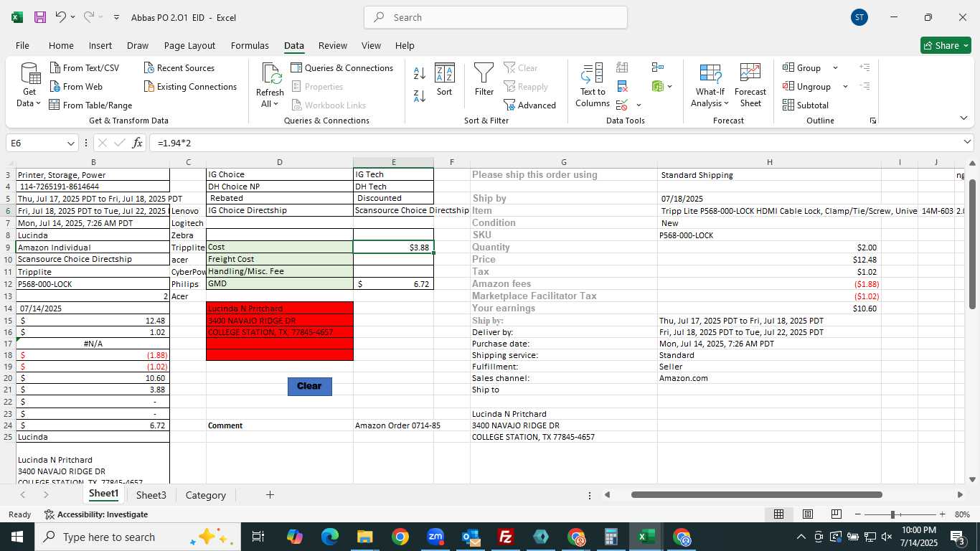The width and height of the screenshot is (980, 551).
Task: Click the Share button
Action: (x=946, y=45)
